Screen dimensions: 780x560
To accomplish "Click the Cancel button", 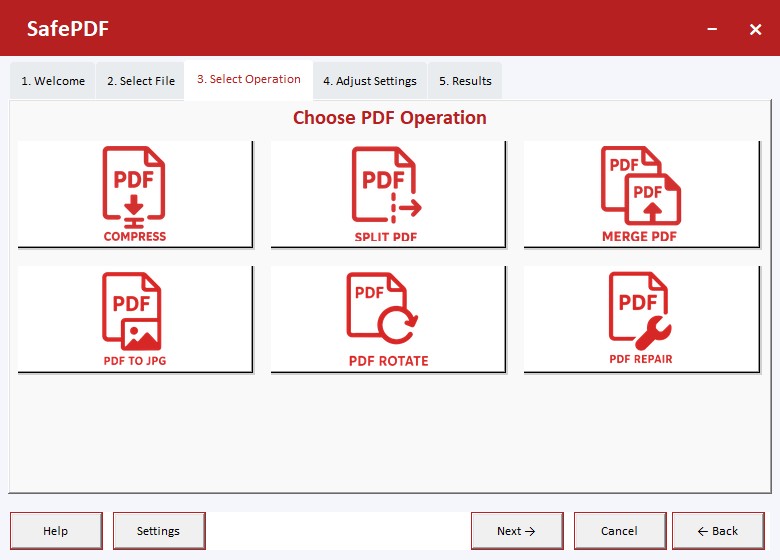I will coord(619,531).
